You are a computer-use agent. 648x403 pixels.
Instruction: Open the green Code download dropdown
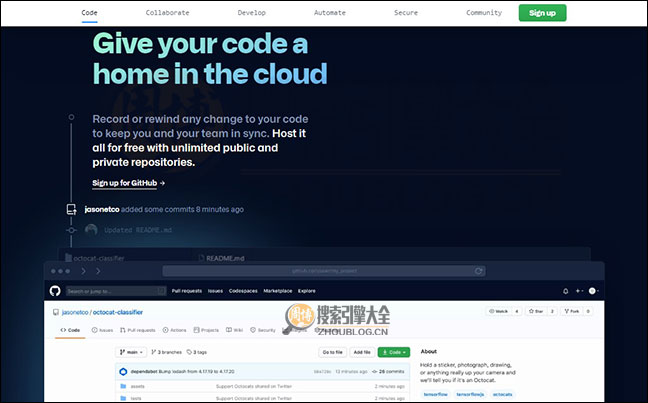pyautogui.click(x=394, y=352)
